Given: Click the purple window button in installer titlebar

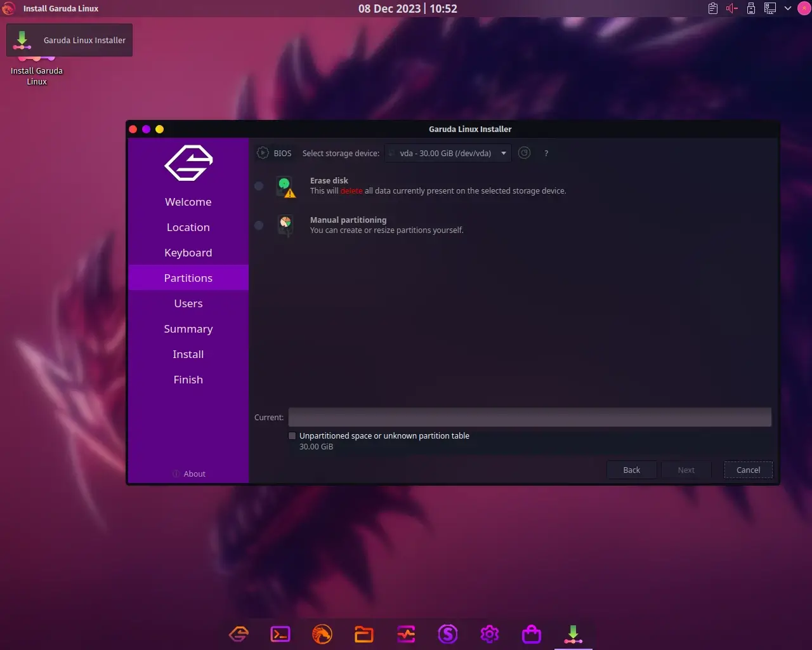Looking at the screenshot, I should click(x=146, y=129).
